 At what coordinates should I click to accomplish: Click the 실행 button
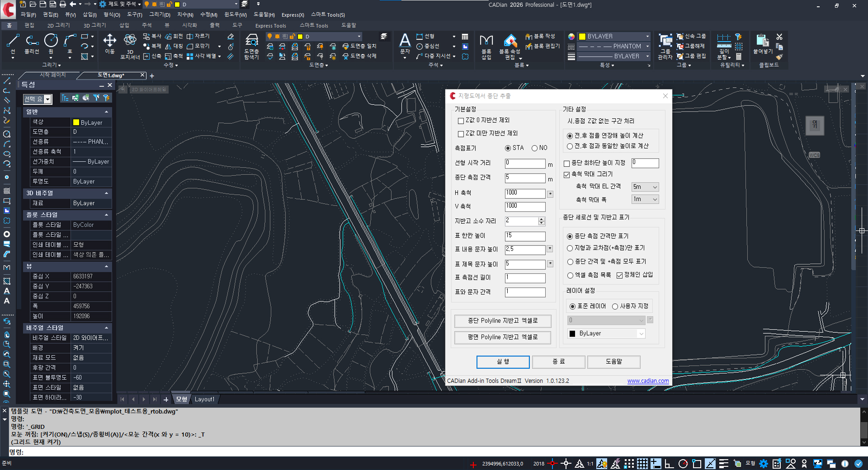point(503,362)
